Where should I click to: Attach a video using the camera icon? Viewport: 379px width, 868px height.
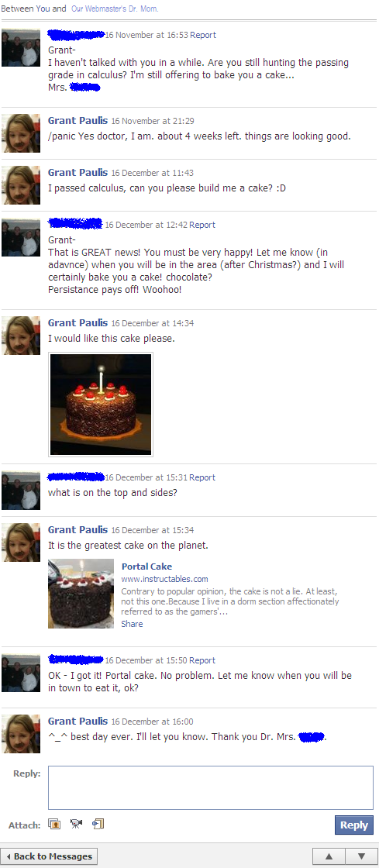pyautogui.click(x=76, y=825)
